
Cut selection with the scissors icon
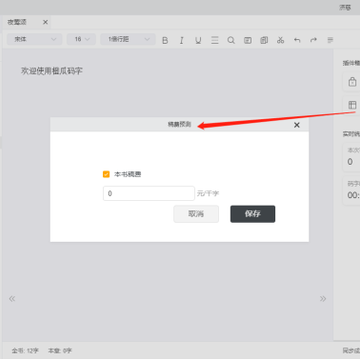[x=280, y=40]
